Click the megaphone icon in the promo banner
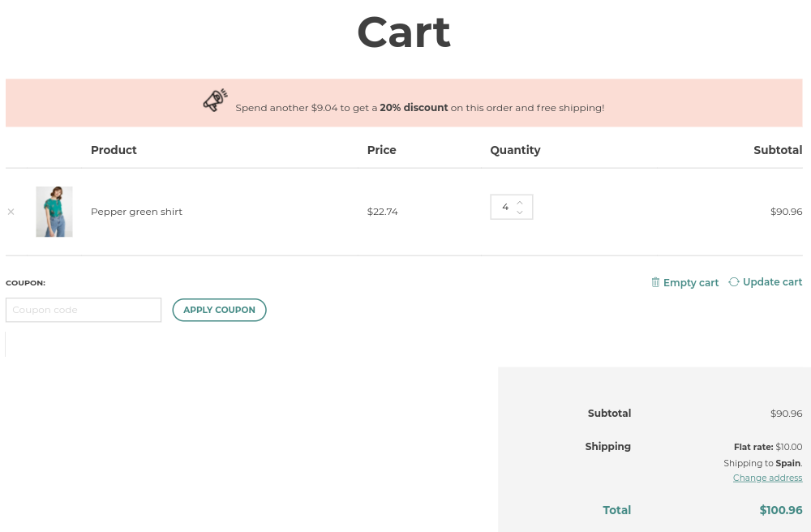The height and width of the screenshot is (532, 811). 215,101
